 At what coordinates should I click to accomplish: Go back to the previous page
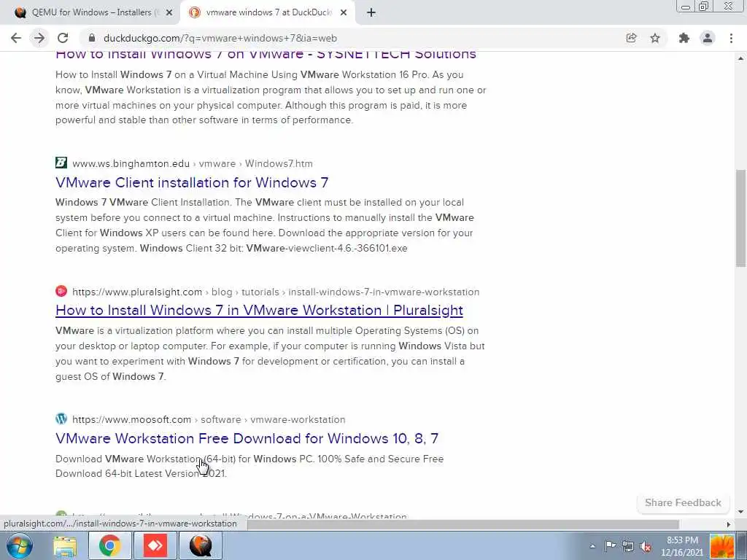tap(16, 38)
